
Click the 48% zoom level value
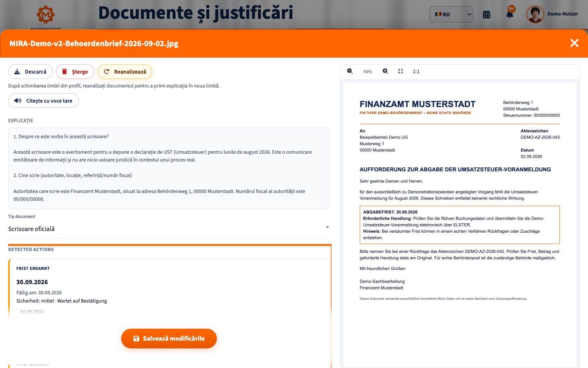367,72
